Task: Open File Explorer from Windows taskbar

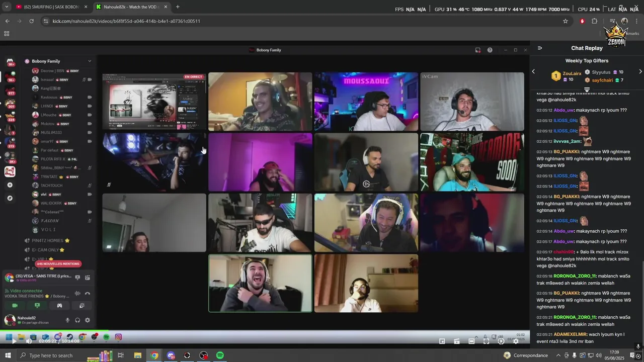Action: tap(138, 355)
